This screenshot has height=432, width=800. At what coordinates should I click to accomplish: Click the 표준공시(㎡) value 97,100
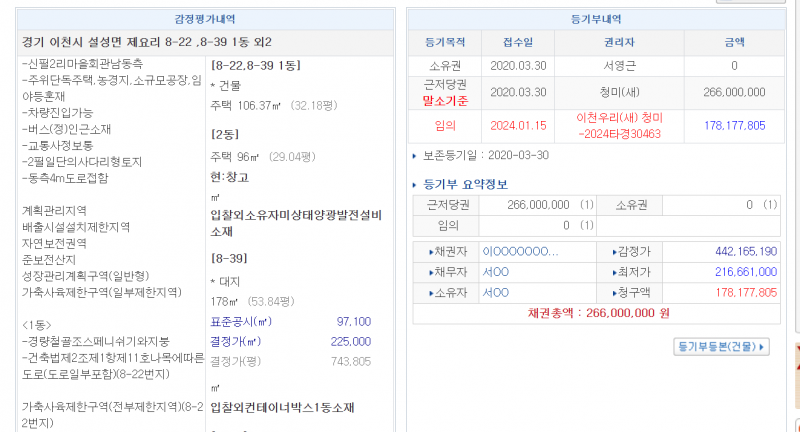tap(354, 321)
